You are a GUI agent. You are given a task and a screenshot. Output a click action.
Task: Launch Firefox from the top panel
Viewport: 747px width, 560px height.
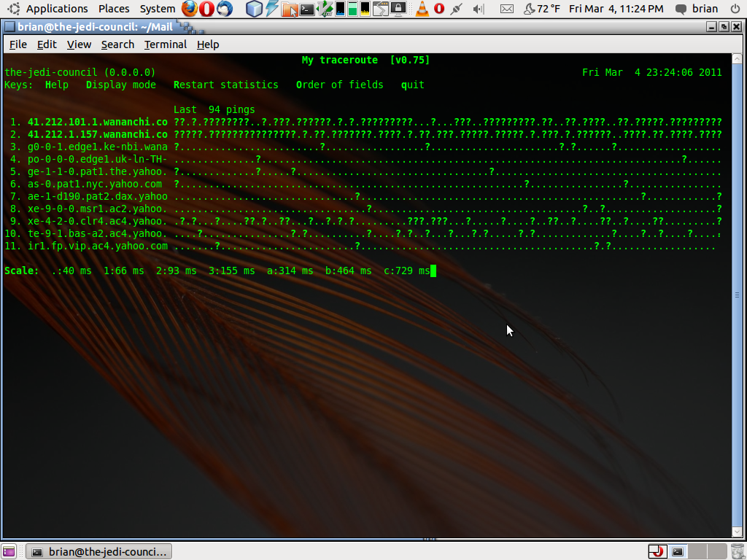[189, 9]
